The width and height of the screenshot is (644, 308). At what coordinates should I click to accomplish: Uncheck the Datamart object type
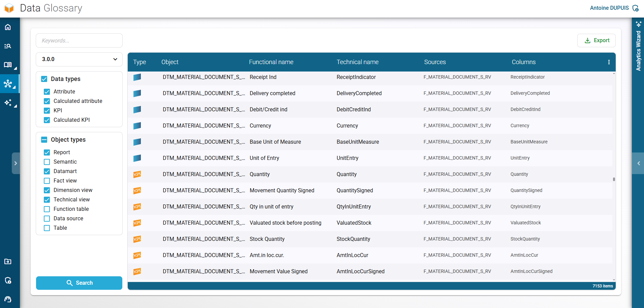click(x=47, y=171)
